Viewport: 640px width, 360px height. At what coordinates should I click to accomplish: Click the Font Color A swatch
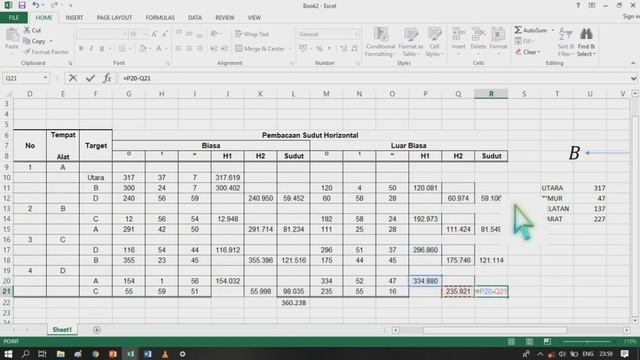[159, 49]
